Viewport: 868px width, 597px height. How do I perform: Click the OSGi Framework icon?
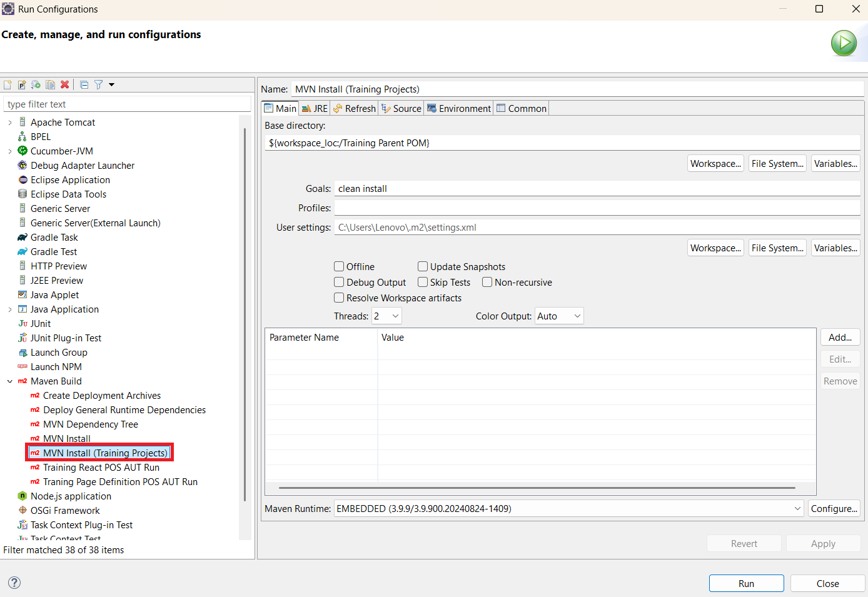click(23, 511)
